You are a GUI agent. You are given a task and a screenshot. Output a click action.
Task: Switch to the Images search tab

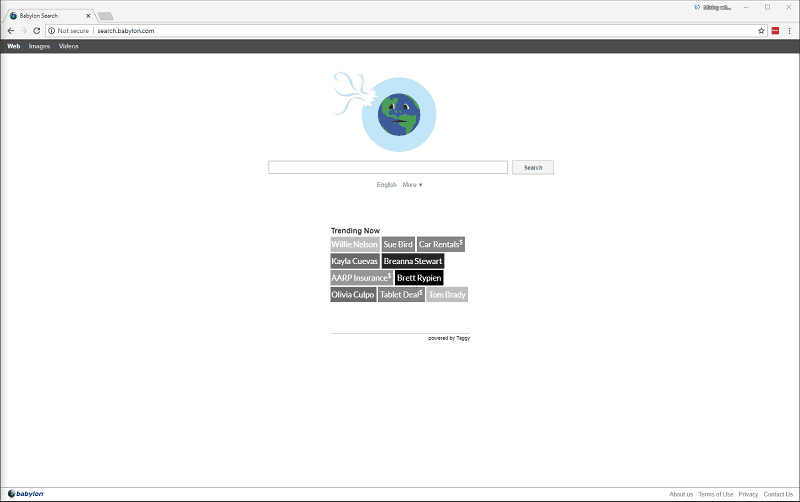39,46
